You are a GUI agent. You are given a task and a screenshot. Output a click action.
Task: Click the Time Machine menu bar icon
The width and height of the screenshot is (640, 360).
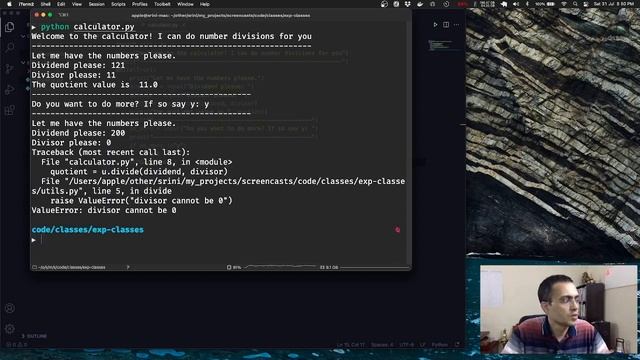tap(446, 4)
